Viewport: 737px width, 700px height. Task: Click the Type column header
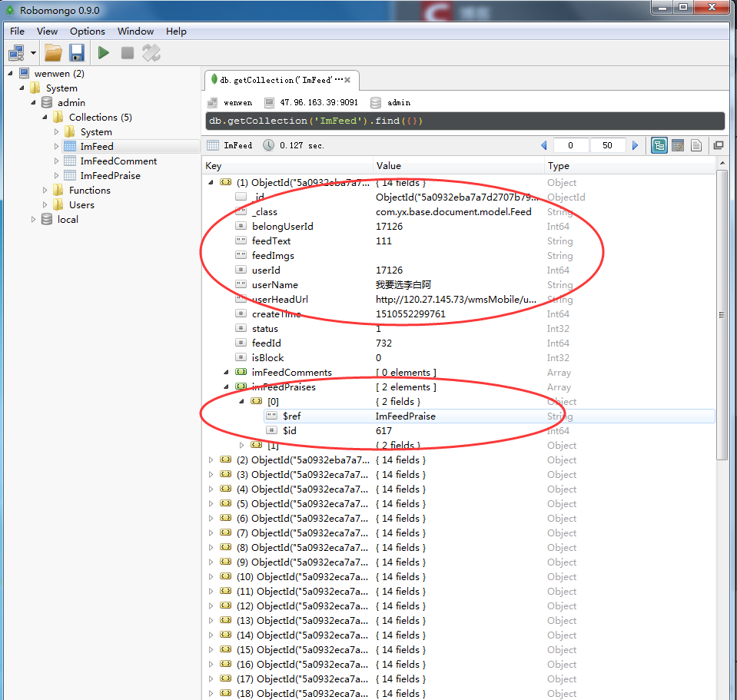tap(630, 166)
